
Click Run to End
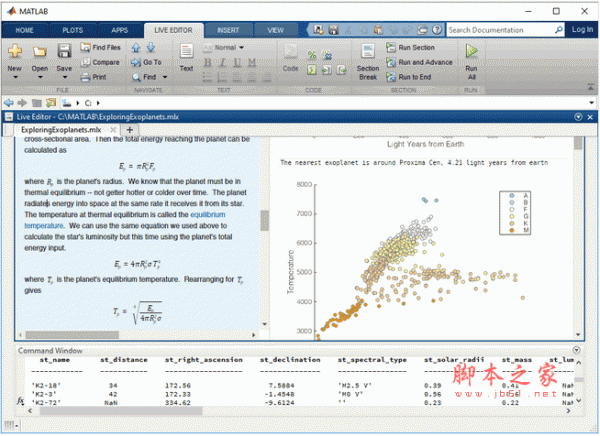coord(414,75)
